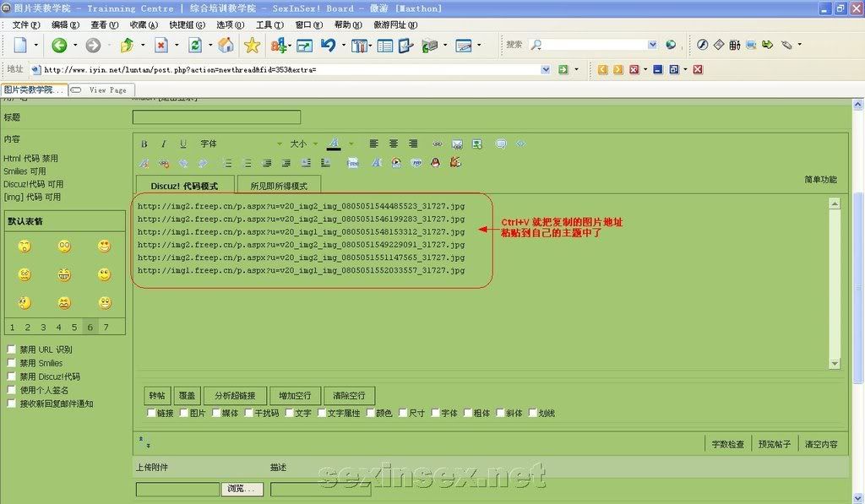The image size is (865, 504).
Task: Switch to Discuz! 代码模式 tab
Action: pos(185,186)
